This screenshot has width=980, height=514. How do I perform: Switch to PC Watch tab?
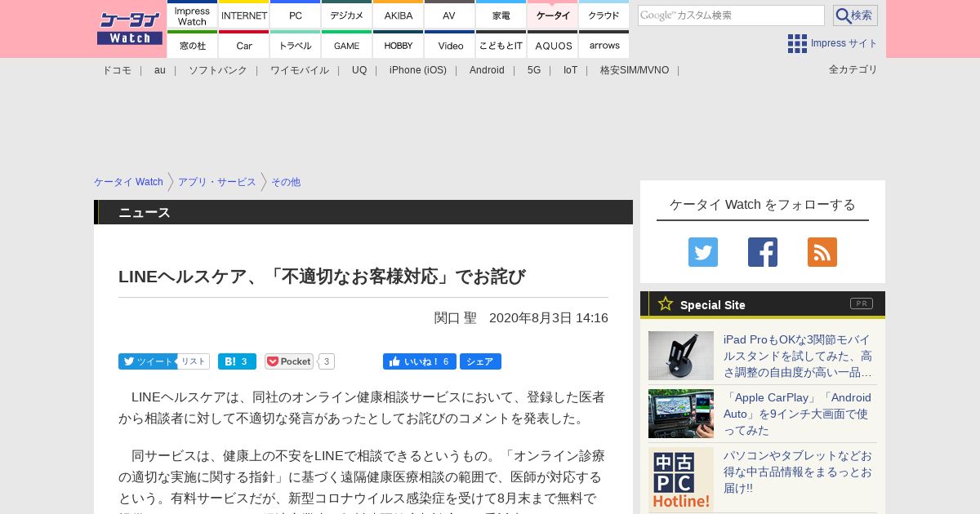[x=296, y=15]
